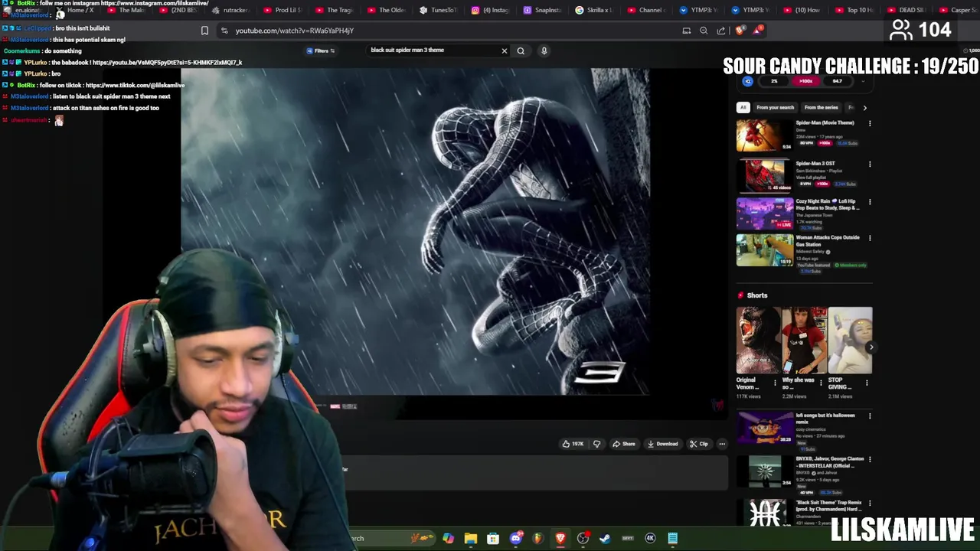The image size is (980, 551).
Task: Open the YouTube search Filters button
Action: (x=321, y=51)
